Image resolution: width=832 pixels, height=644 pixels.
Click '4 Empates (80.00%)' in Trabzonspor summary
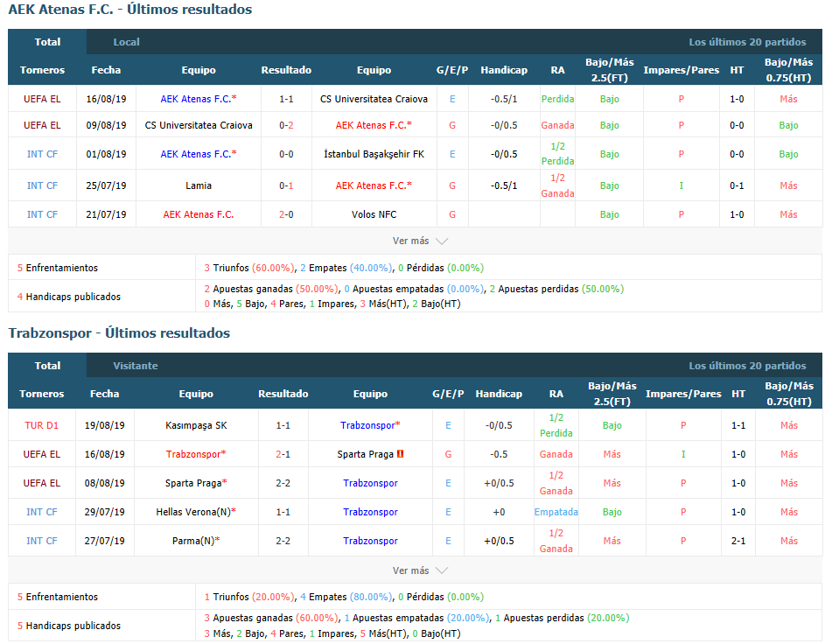tap(346, 597)
